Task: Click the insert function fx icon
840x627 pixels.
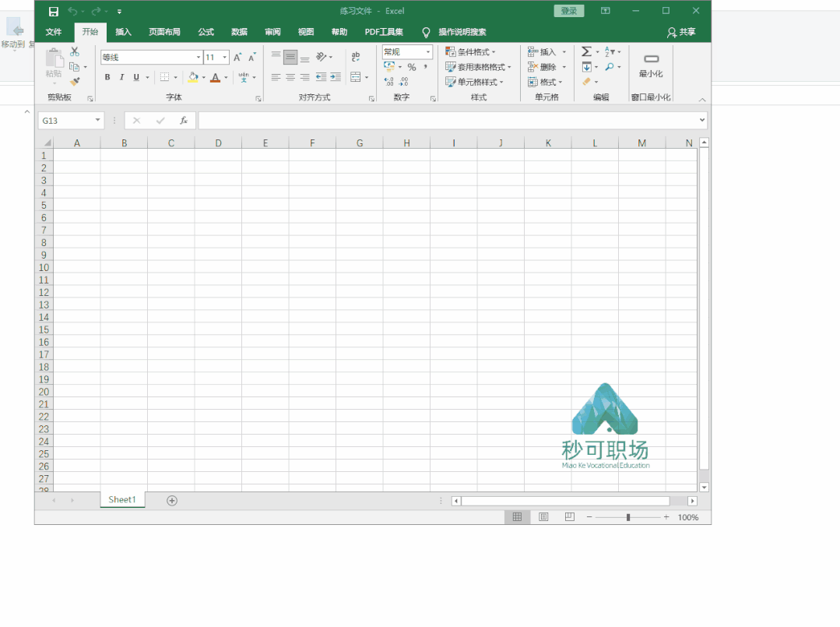Action: tap(183, 121)
